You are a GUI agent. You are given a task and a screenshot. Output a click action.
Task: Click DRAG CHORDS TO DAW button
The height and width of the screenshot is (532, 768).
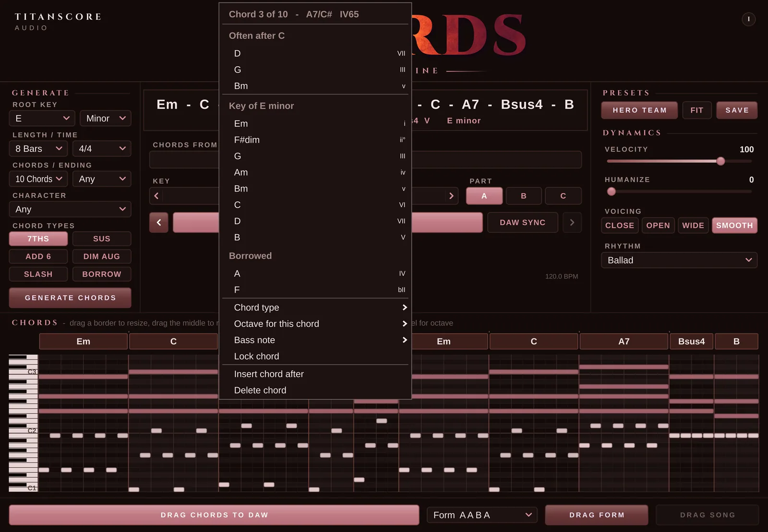click(214, 515)
